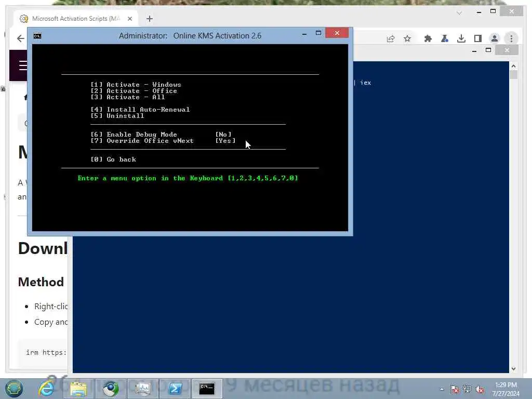The width and height of the screenshot is (532, 399).
Task: Close the Microsoft Activation Scripts tab
Action: (x=129, y=19)
